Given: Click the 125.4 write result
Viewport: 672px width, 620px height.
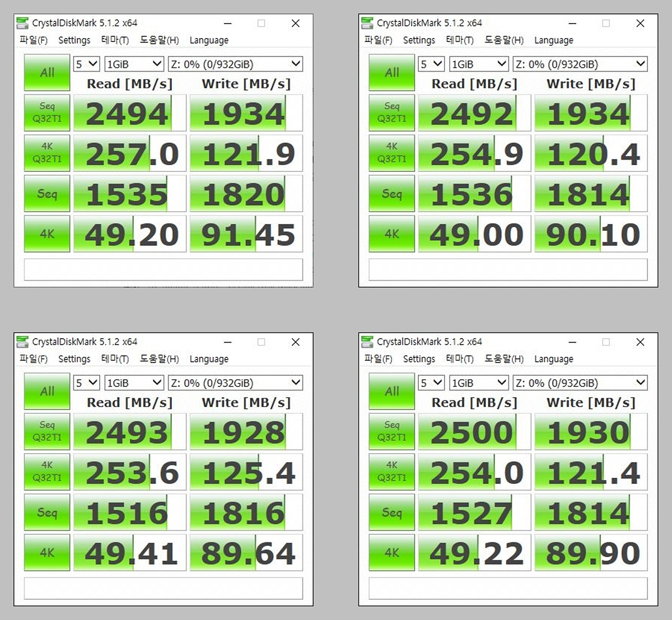Looking at the screenshot, I should [246, 472].
